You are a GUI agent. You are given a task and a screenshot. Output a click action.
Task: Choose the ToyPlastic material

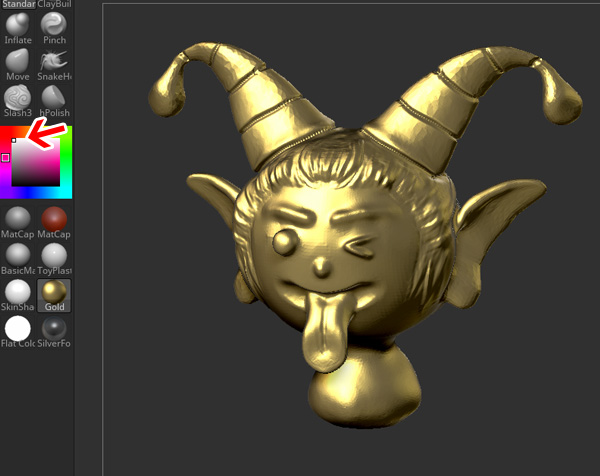(54, 255)
